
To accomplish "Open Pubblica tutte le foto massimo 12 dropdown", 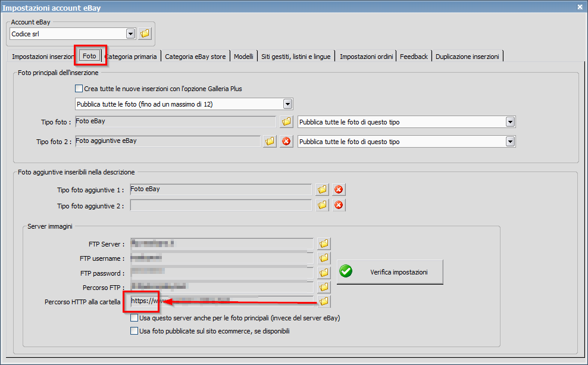I will coord(287,104).
